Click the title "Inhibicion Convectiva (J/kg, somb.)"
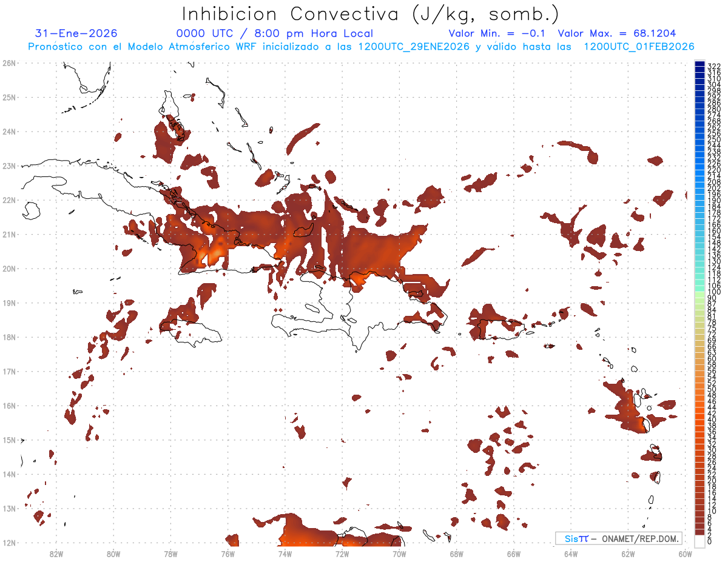 [x=371, y=14]
